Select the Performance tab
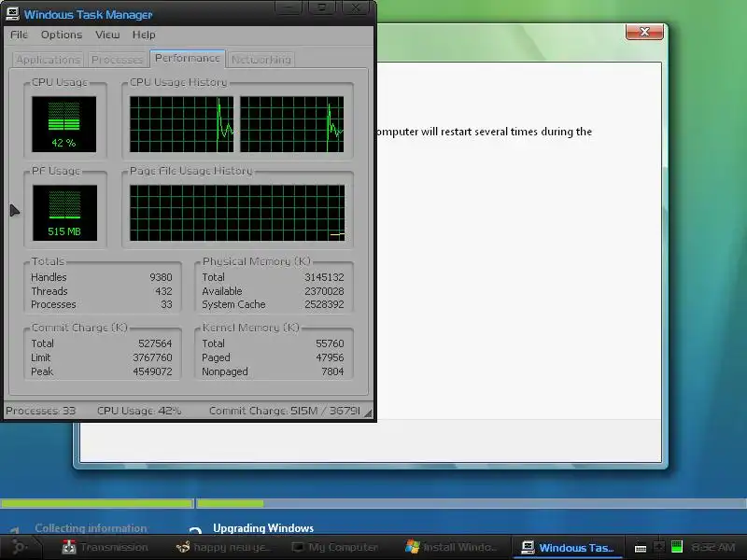Image resolution: width=747 pixels, height=560 pixels. point(188,58)
